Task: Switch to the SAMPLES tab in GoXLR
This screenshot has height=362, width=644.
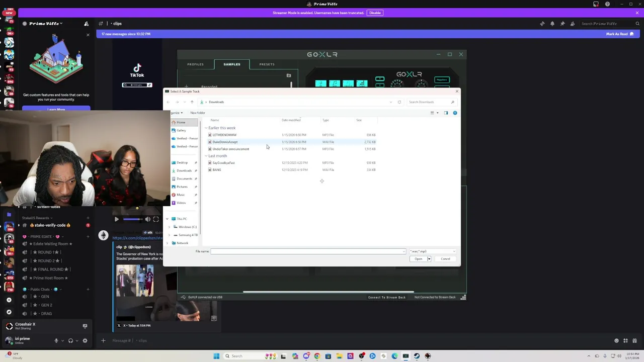Action: (x=232, y=64)
